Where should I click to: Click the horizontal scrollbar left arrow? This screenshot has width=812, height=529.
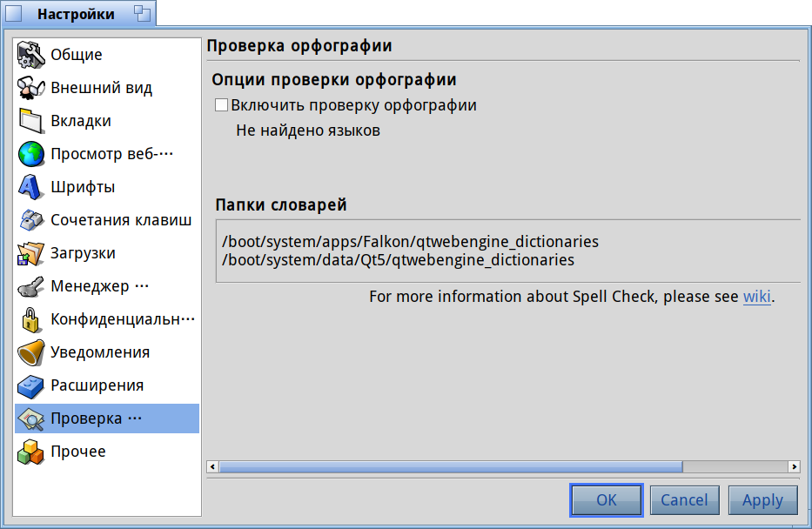coord(212,467)
